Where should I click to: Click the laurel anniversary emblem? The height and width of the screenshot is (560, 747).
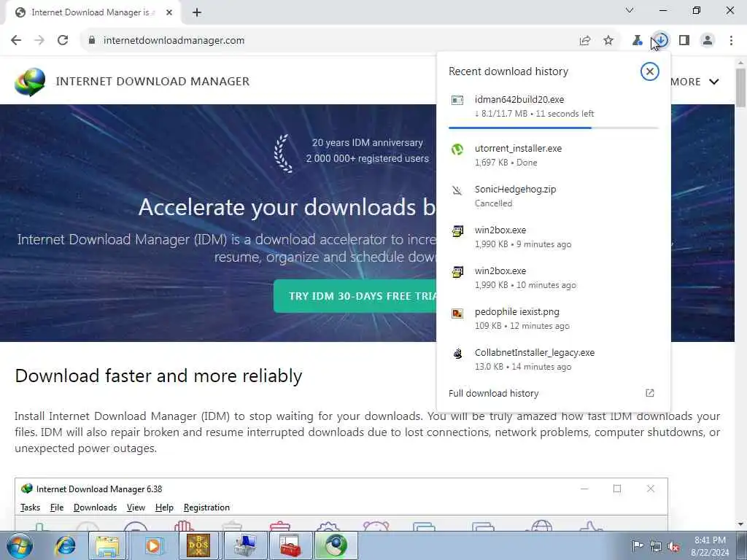point(283,153)
